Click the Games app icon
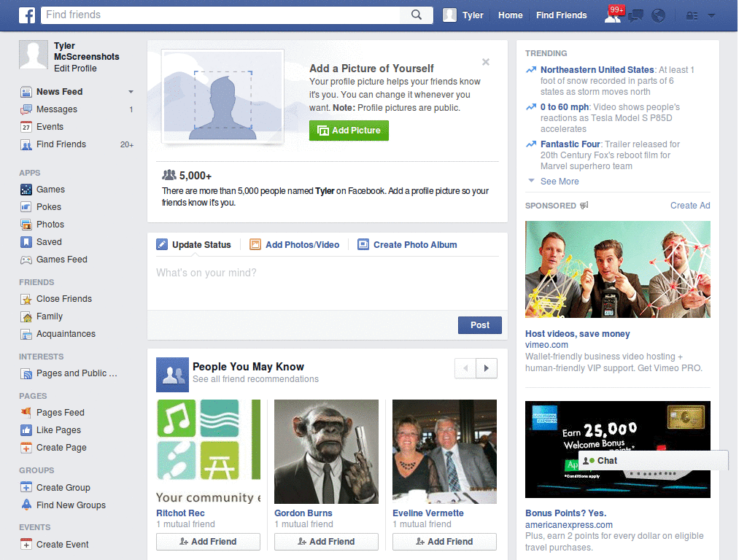 click(26, 190)
